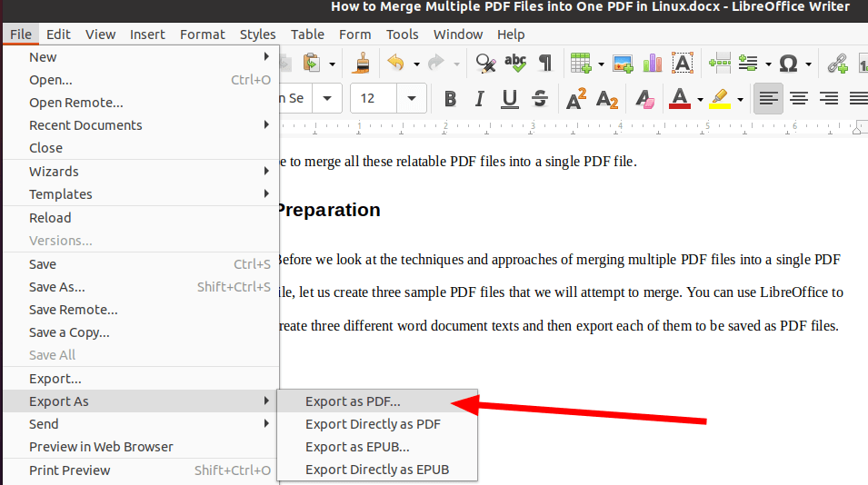Open the highlighting color dropdown arrow

[x=740, y=100]
